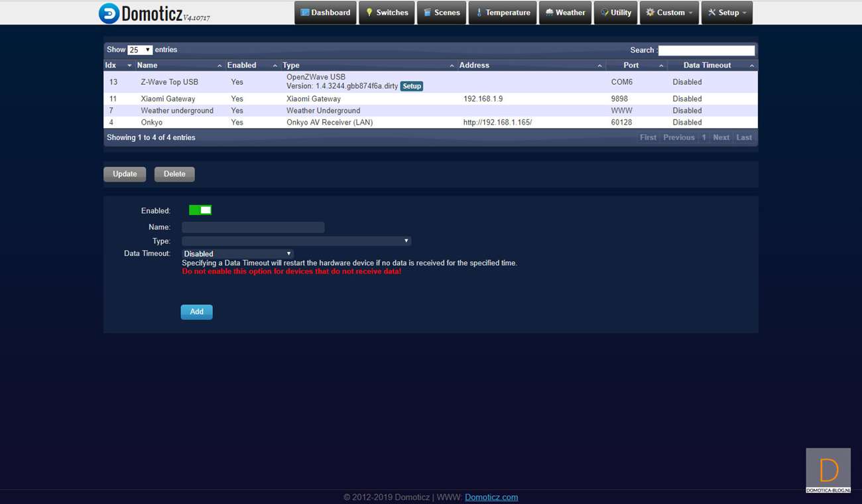The image size is (862, 504).
Task: Open the Scenes tab
Action: pyautogui.click(x=442, y=13)
